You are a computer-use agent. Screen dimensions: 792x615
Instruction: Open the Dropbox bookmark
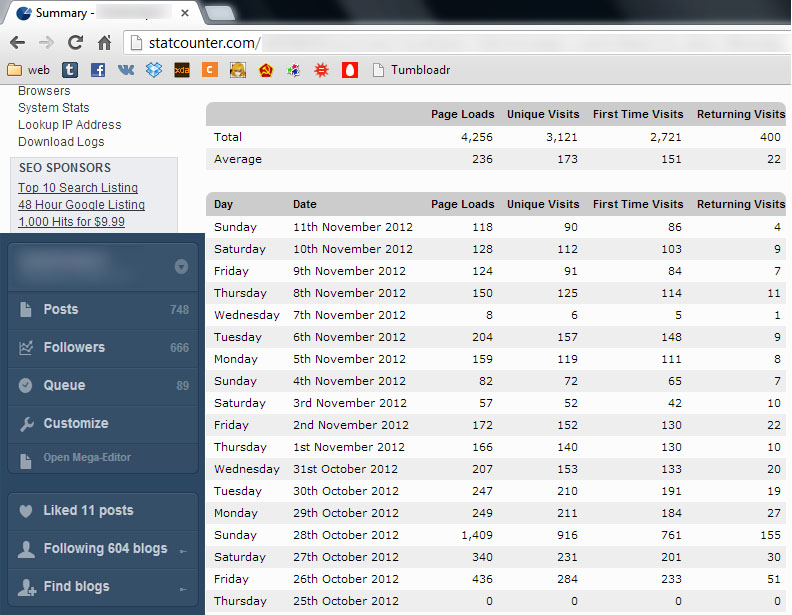[154, 70]
